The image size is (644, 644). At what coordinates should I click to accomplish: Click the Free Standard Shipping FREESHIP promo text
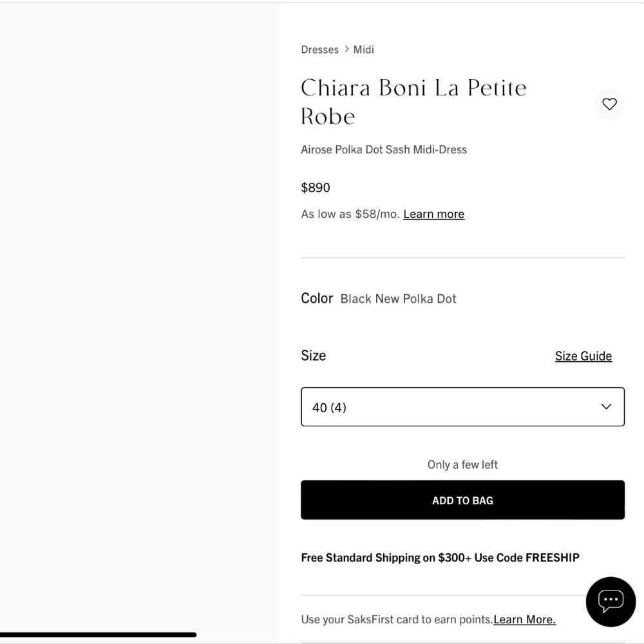[440, 558]
